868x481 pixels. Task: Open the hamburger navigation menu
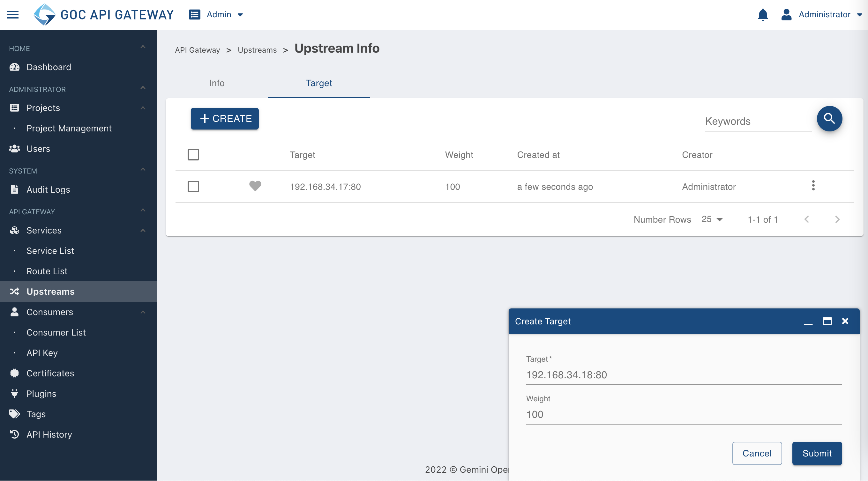click(x=13, y=14)
